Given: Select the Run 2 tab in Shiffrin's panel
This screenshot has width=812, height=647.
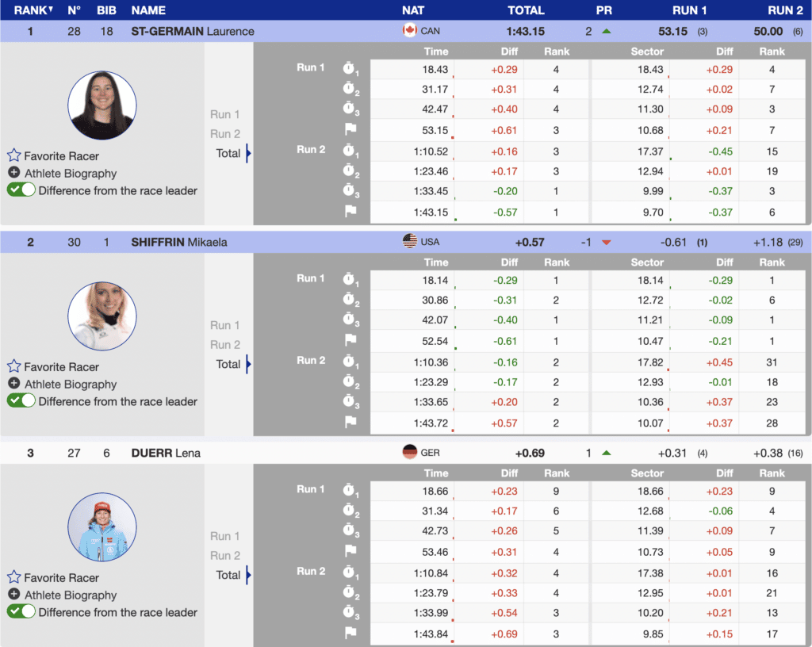Looking at the screenshot, I should (225, 344).
